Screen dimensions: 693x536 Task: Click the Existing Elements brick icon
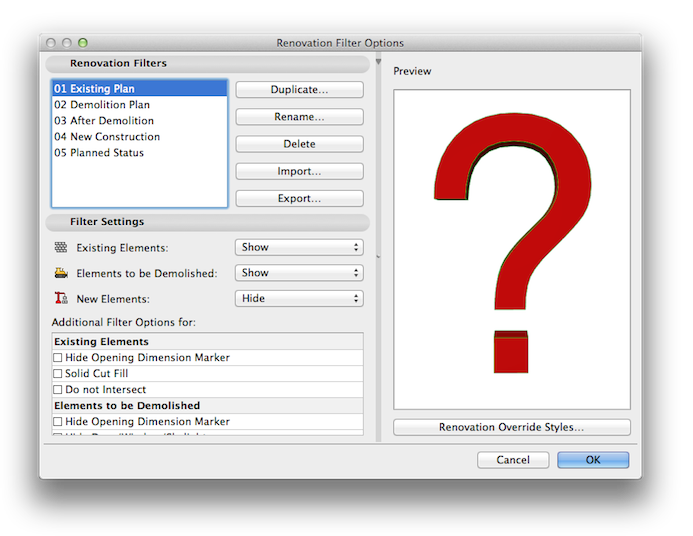(x=61, y=247)
